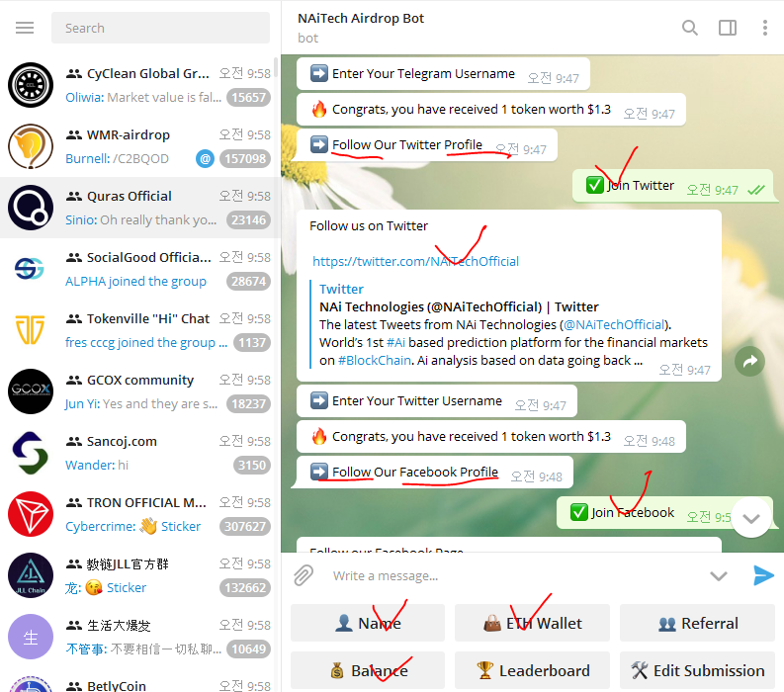Forward the Twitter message with share arrow
The height and width of the screenshot is (692, 784).
click(749, 361)
